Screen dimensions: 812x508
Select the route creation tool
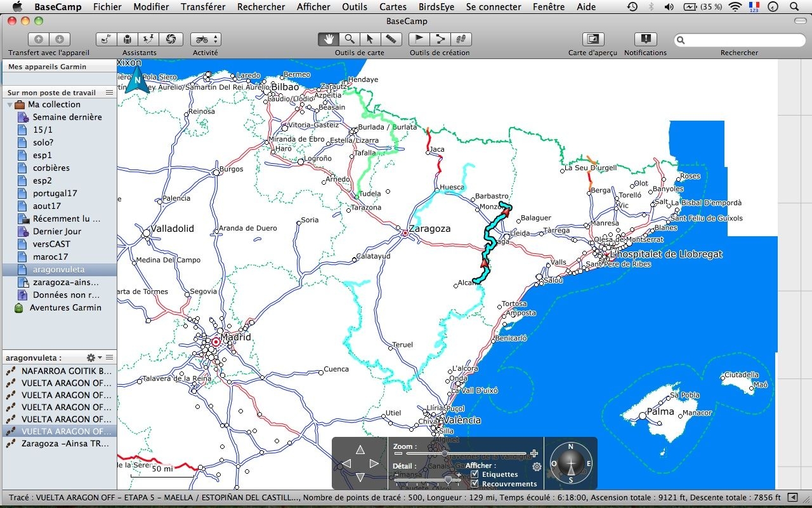coord(440,39)
